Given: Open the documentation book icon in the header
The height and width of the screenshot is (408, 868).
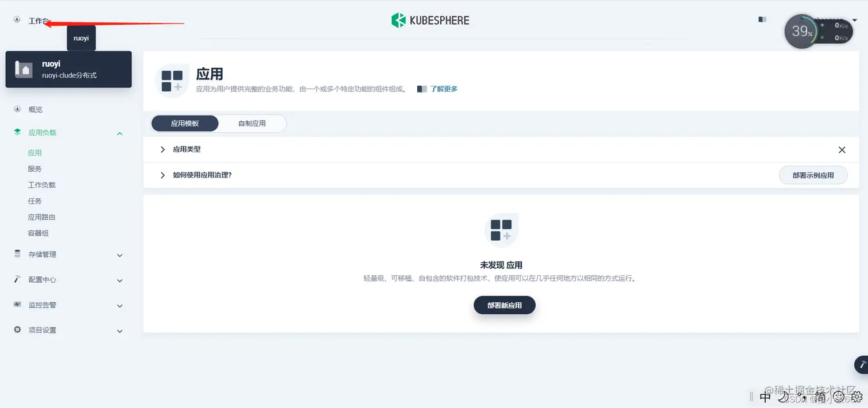Looking at the screenshot, I should coord(762,20).
